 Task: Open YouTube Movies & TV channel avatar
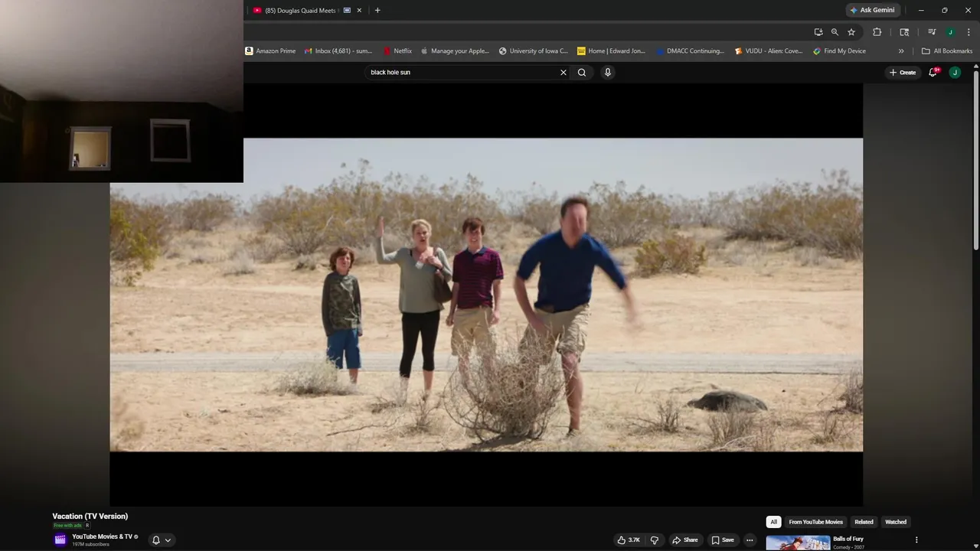click(x=60, y=540)
